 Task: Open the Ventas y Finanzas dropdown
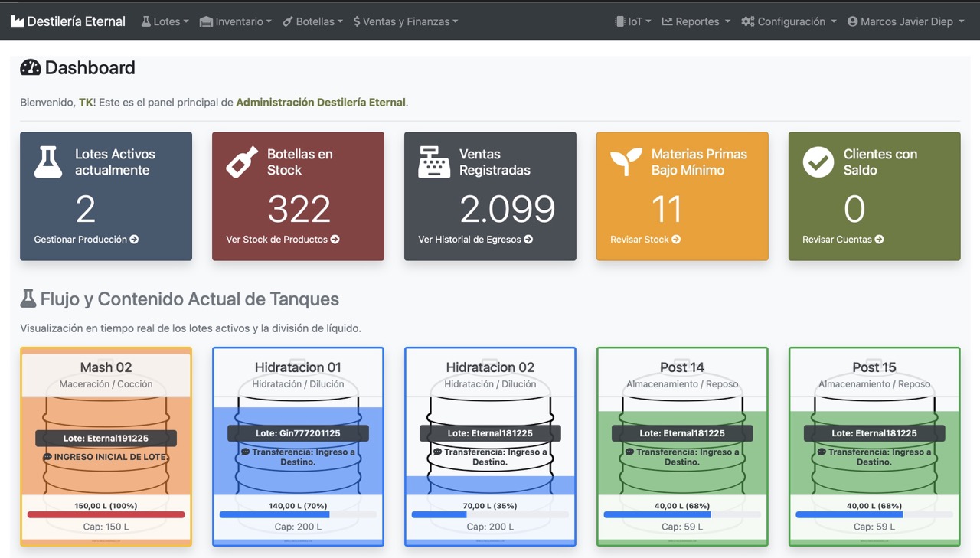coord(405,21)
